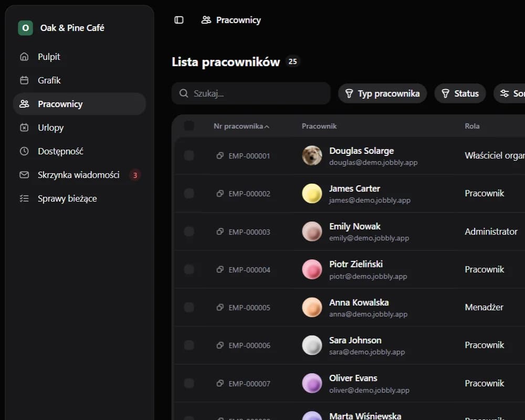The width and height of the screenshot is (525, 420).
Task: Open Pracownicy in sidebar
Action: coord(79,104)
